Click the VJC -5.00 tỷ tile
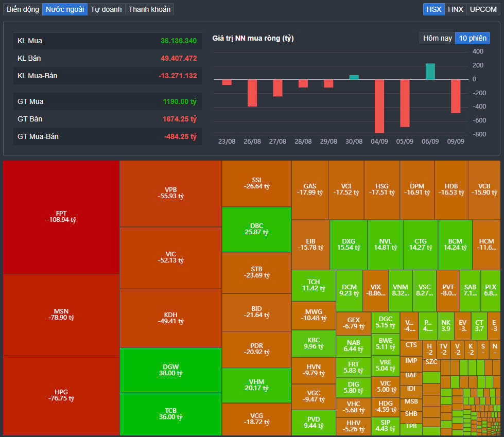 pyautogui.click(x=386, y=387)
